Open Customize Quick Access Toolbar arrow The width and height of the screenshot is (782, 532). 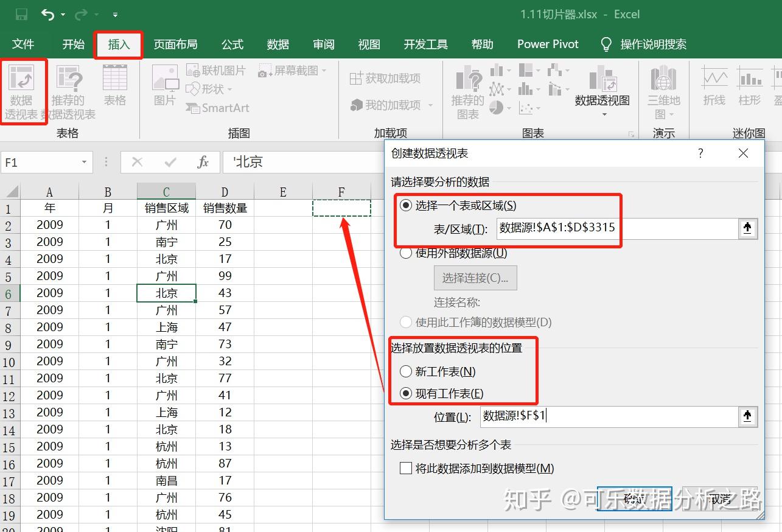(x=116, y=15)
